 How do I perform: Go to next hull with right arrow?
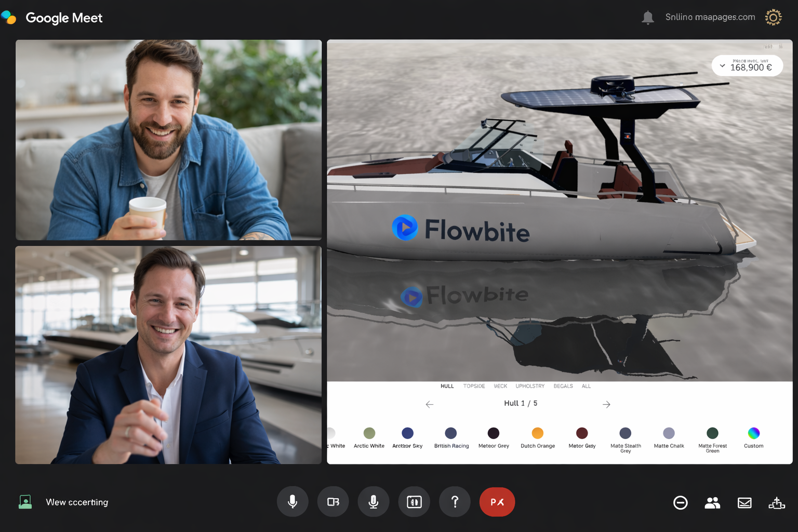[x=606, y=404]
